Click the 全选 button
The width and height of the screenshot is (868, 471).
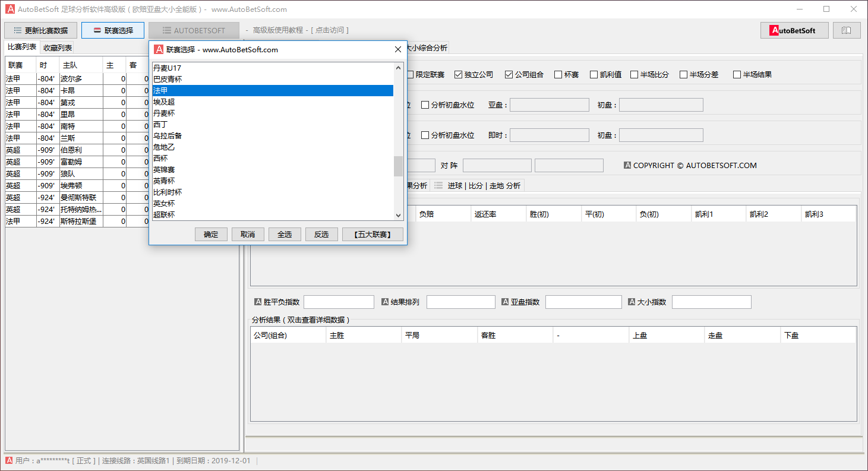pos(285,235)
